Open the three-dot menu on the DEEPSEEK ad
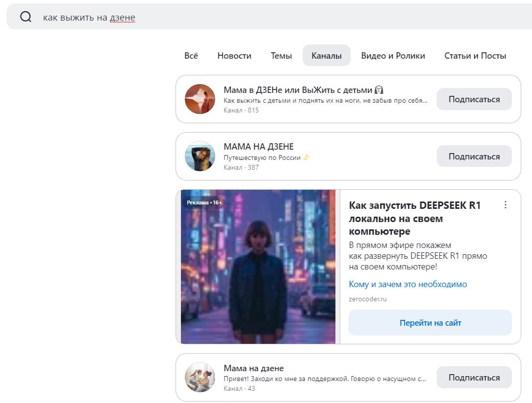Screen dimensions: 532x403 coord(505,205)
